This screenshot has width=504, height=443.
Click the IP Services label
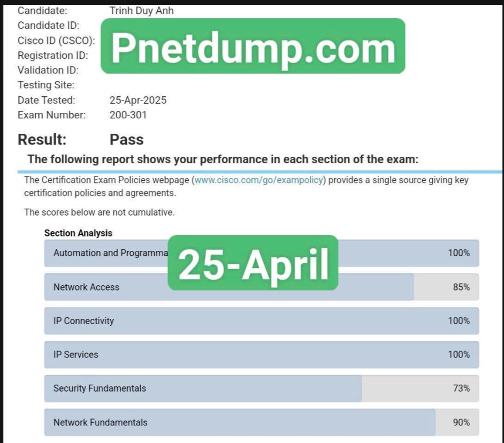[75, 355]
